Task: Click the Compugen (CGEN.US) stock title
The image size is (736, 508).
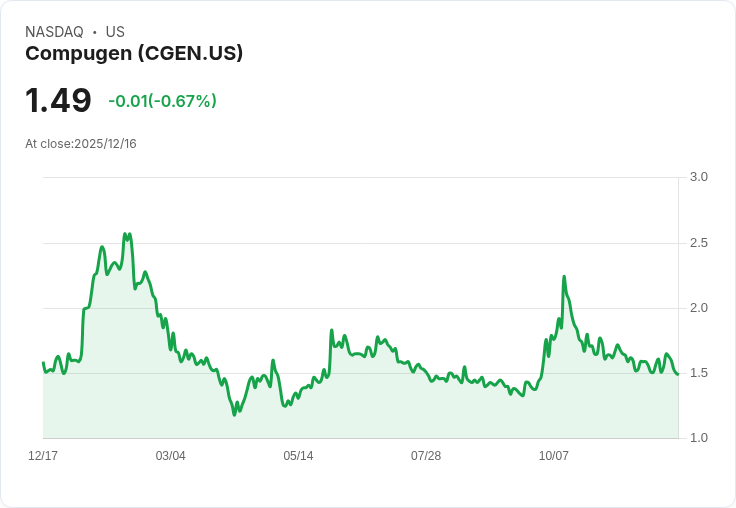Action: [134, 54]
